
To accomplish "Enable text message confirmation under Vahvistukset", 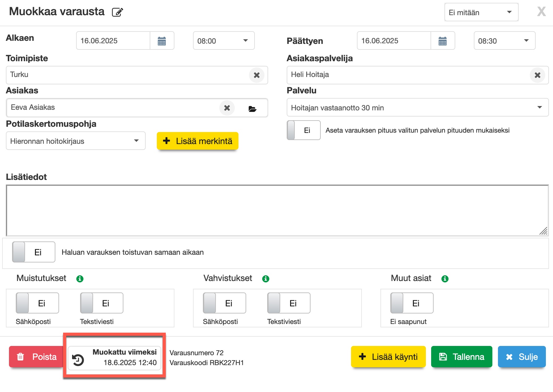I will tap(289, 303).
